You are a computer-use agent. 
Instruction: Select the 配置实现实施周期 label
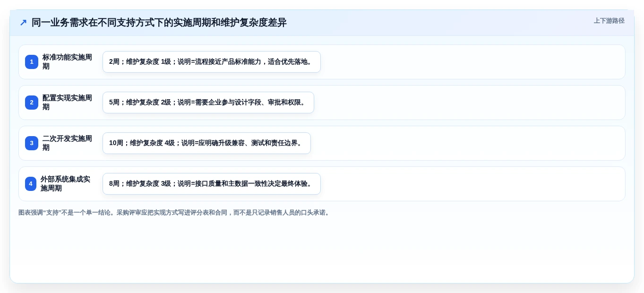tap(68, 103)
